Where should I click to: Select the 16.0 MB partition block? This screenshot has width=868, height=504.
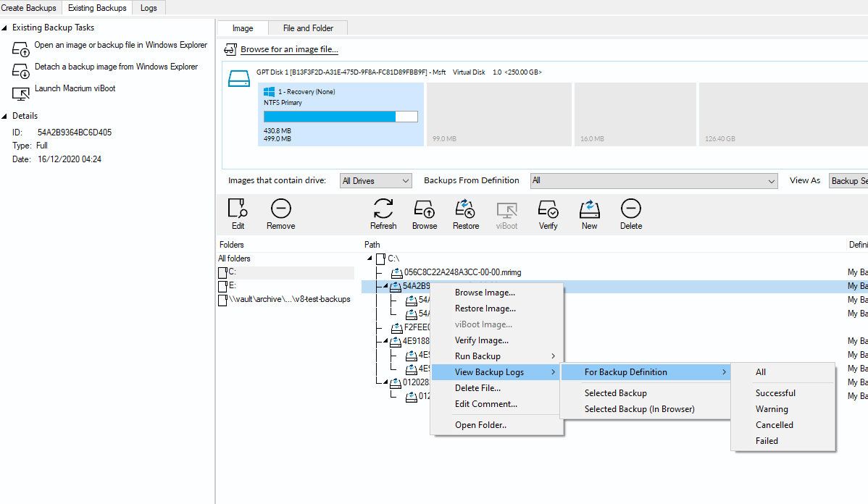[x=635, y=114]
